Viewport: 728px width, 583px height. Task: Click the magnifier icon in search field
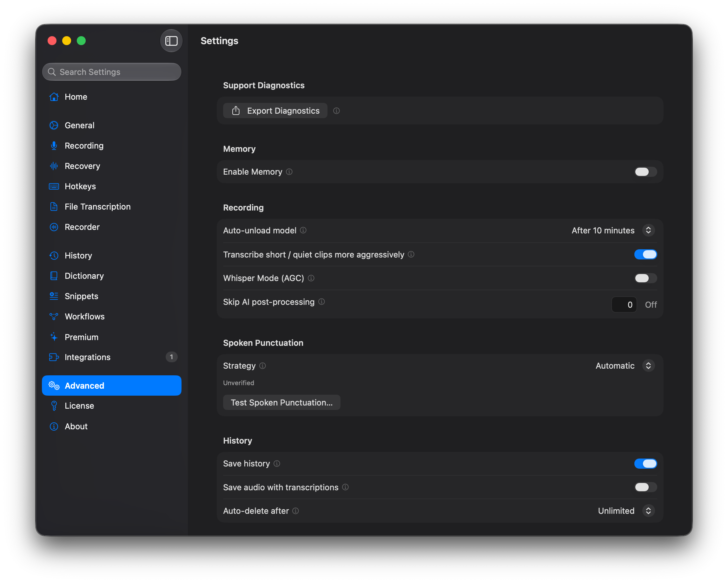[x=52, y=72]
